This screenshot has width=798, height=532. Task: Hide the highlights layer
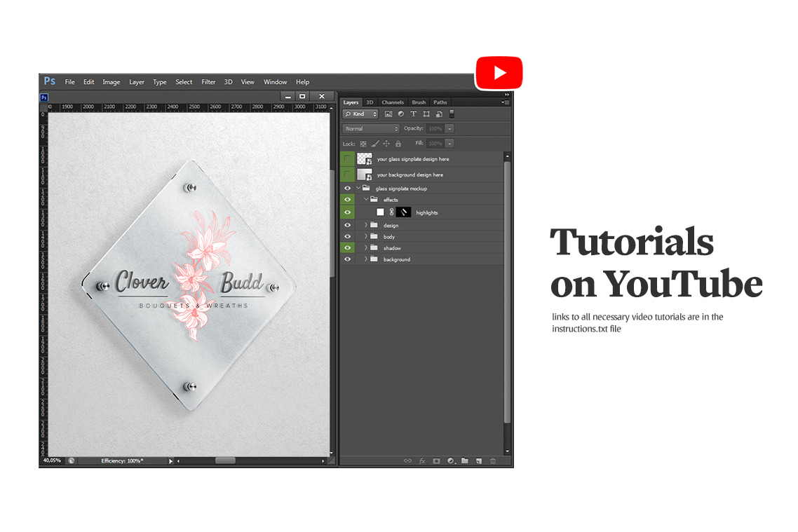pyautogui.click(x=348, y=212)
